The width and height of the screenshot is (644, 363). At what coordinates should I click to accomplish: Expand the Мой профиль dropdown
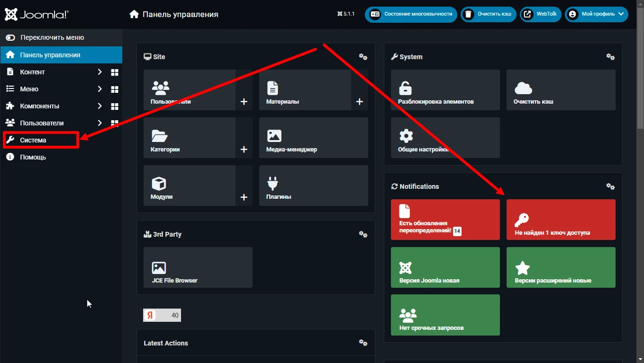[596, 14]
